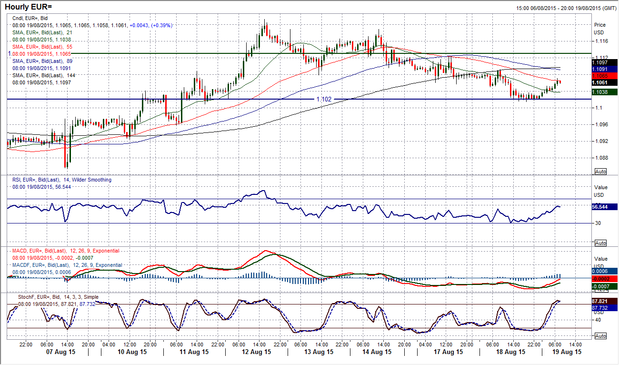The width and height of the screenshot is (619, 365).
Task: Select the 1.1091 blue SMA price label
Action: pyautogui.click(x=604, y=69)
